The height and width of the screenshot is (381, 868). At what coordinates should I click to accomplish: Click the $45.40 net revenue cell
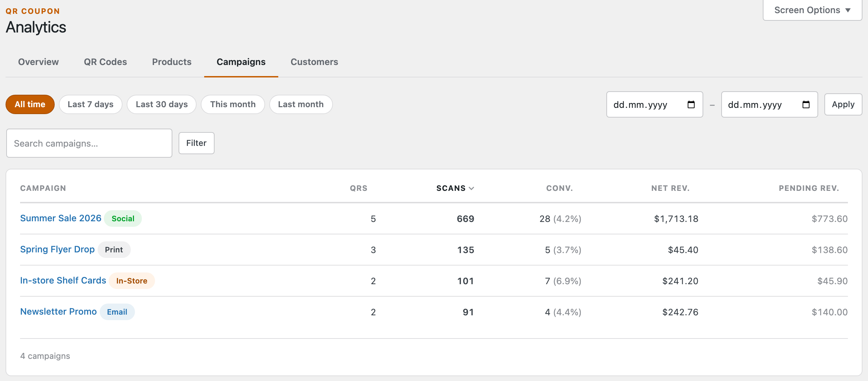point(683,250)
